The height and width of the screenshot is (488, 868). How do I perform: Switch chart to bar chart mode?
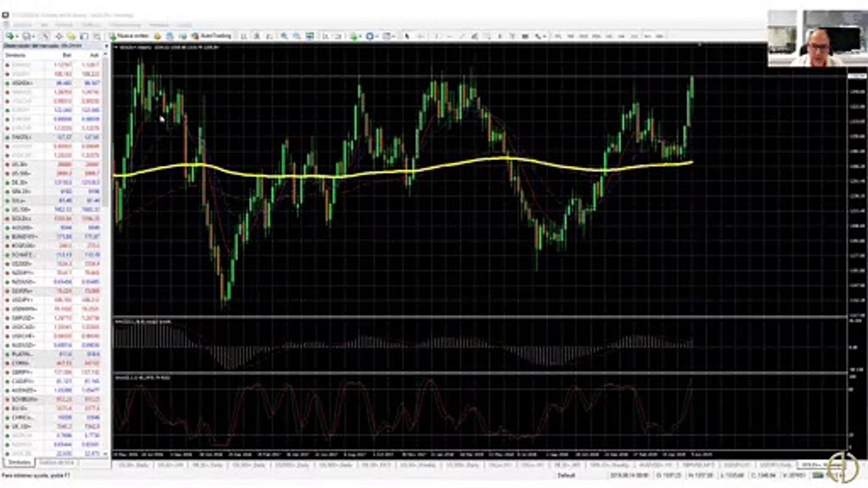pyautogui.click(x=243, y=36)
